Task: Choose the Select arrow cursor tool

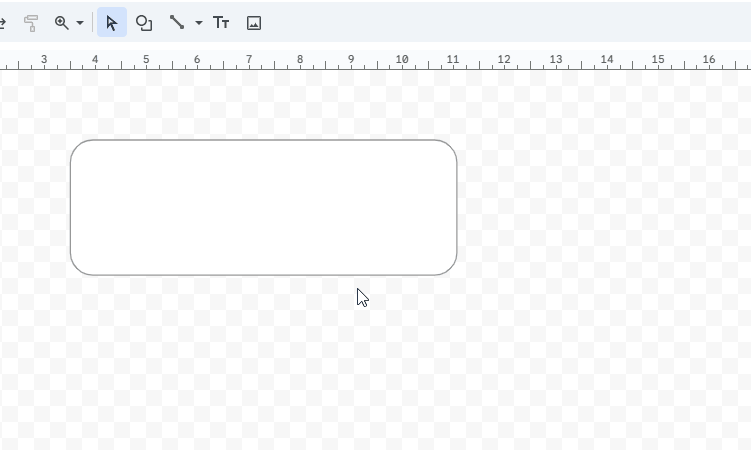Action: (112, 22)
